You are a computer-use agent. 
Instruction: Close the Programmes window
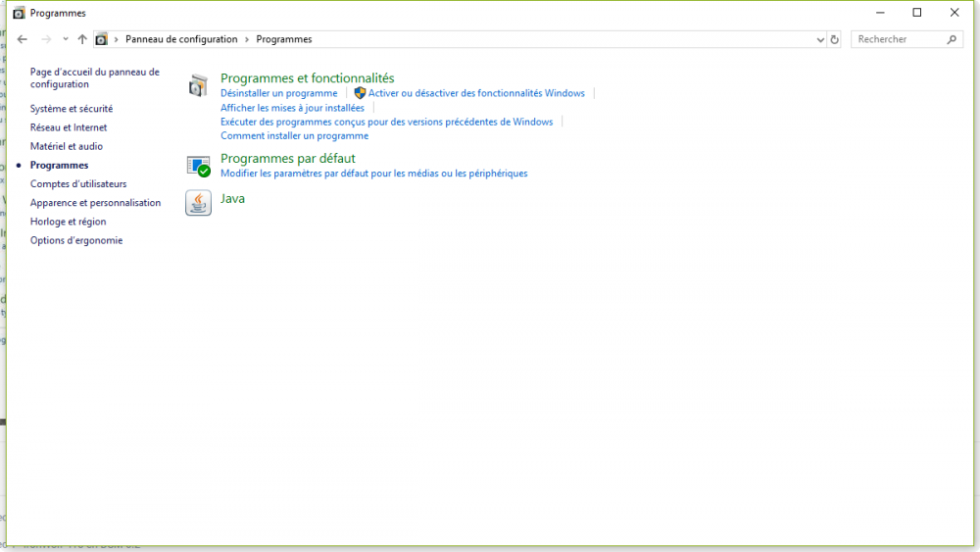point(955,13)
